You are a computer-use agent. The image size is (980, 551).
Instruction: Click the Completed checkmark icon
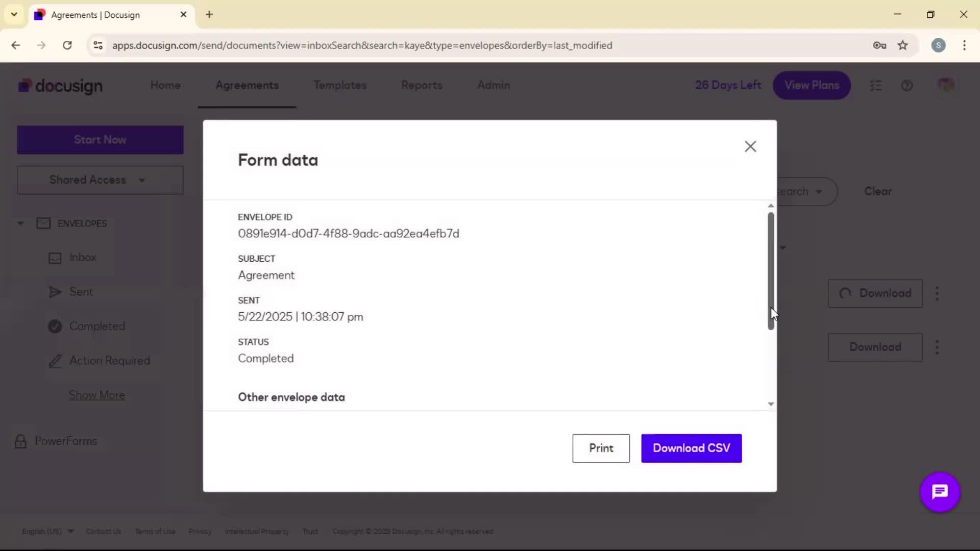[55, 326]
